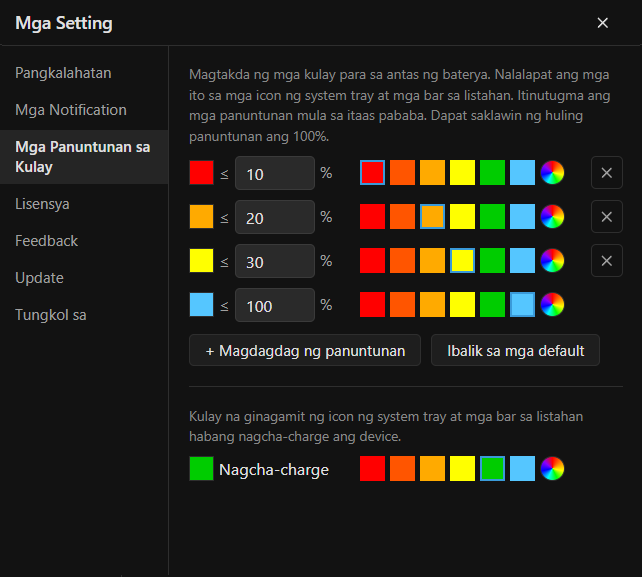Pick selected yellow swatch in 30% row
This screenshot has width=642, height=577.
coord(462,260)
